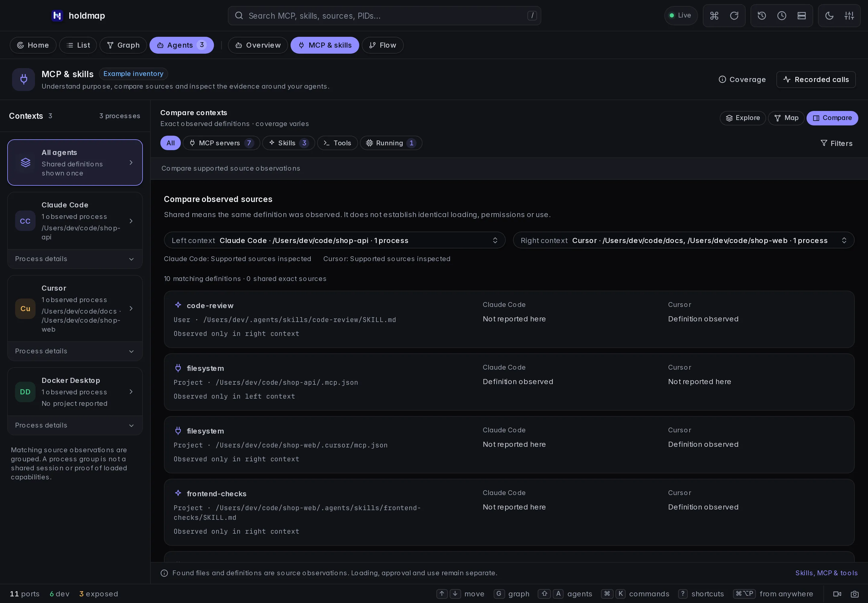Click the Cu avatar icon
The height and width of the screenshot is (603, 868).
point(25,309)
